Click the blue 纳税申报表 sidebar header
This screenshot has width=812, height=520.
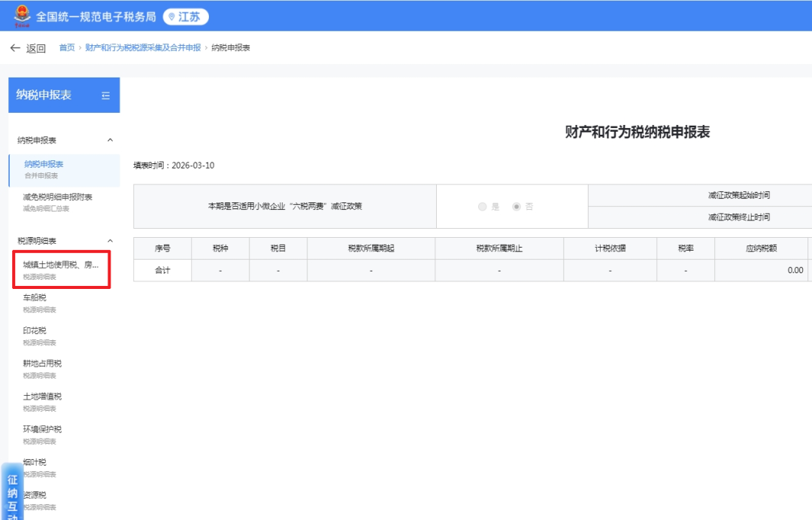click(x=64, y=95)
